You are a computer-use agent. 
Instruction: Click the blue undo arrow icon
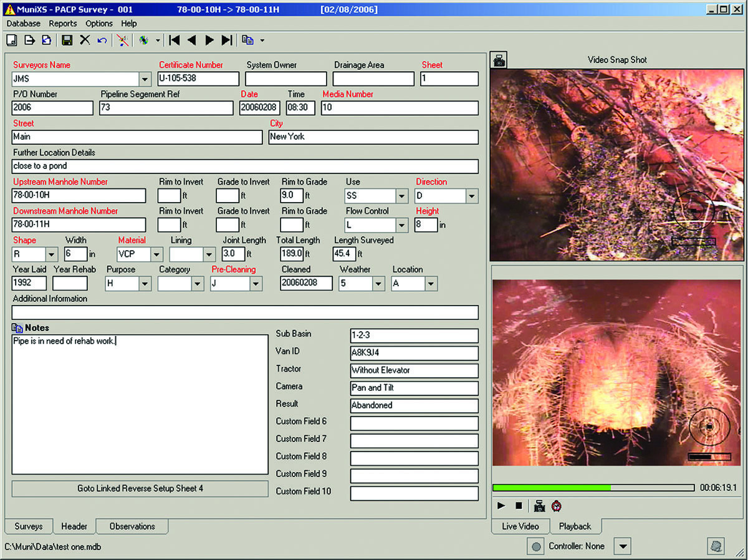tap(102, 40)
